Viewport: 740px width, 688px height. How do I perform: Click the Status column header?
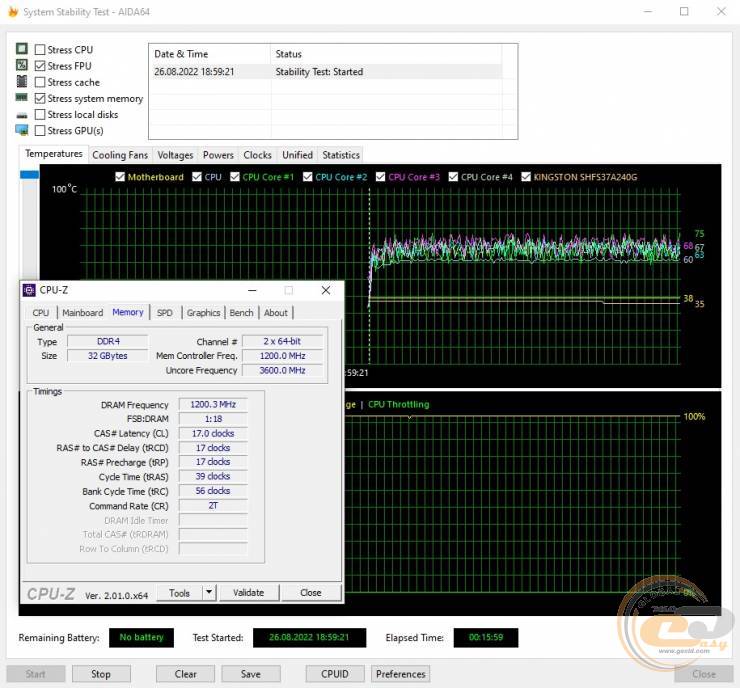click(x=386, y=54)
